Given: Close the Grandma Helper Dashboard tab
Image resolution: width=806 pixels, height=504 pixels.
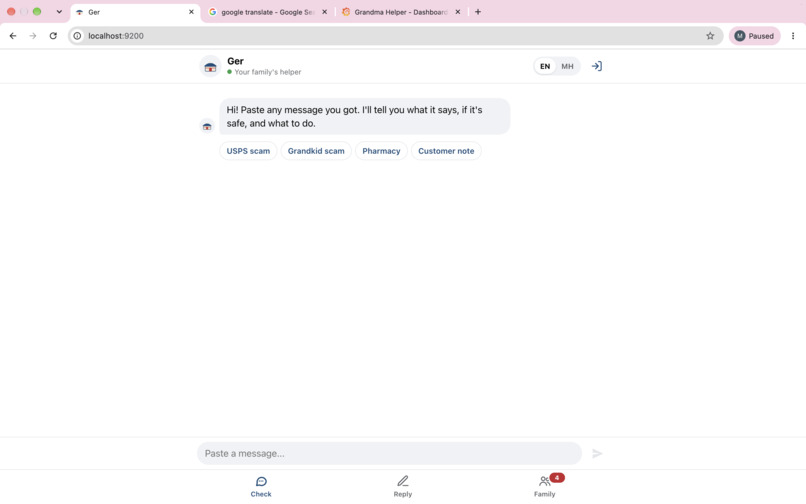Looking at the screenshot, I should [457, 12].
